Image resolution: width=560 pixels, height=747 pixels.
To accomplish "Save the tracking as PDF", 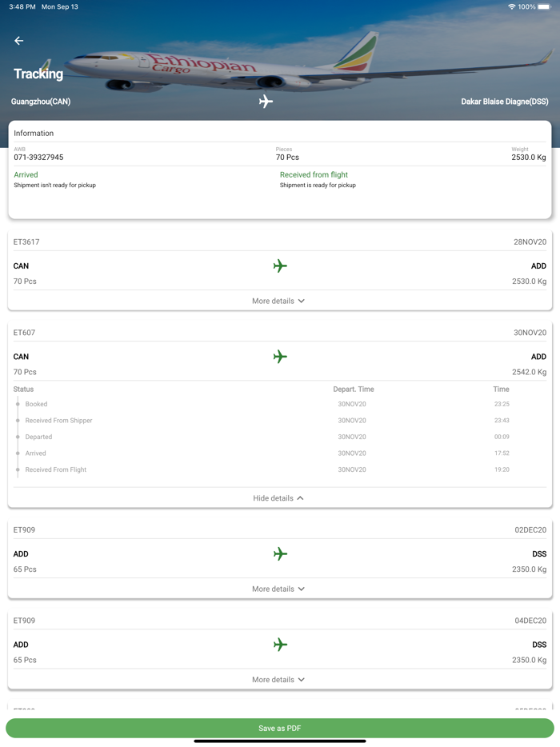I will 280,728.
